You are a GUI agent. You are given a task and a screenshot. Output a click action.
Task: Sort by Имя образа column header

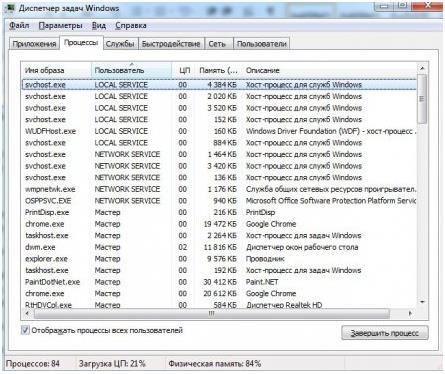coord(57,70)
